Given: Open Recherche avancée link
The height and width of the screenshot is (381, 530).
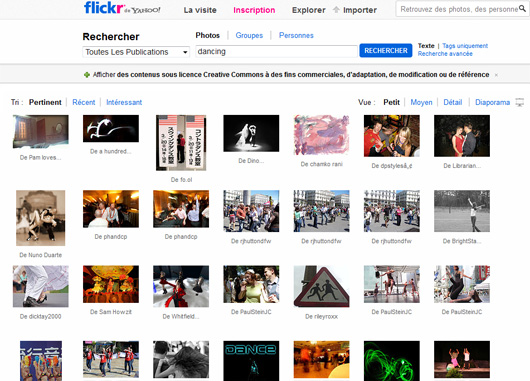Looking at the screenshot, I should tap(445, 54).
